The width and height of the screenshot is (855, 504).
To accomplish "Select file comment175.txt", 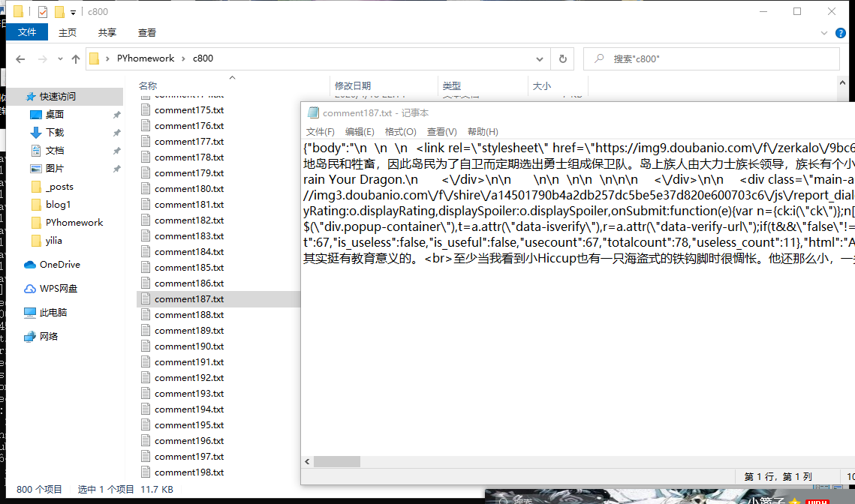I will click(x=188, y=109).
